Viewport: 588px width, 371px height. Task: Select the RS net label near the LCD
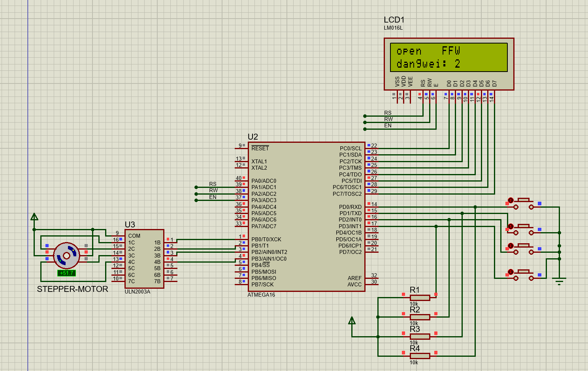tap(388, 113)
